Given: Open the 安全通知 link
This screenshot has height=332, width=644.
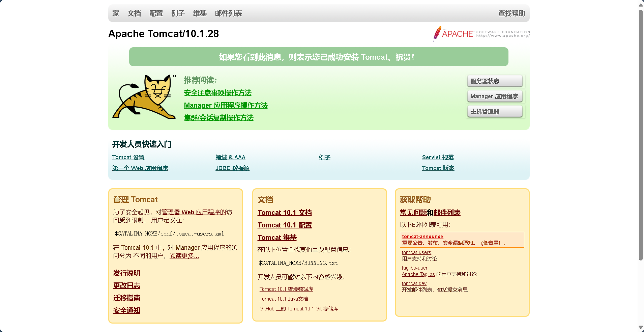Looking at the screenshot, I should tap(126, 310).
